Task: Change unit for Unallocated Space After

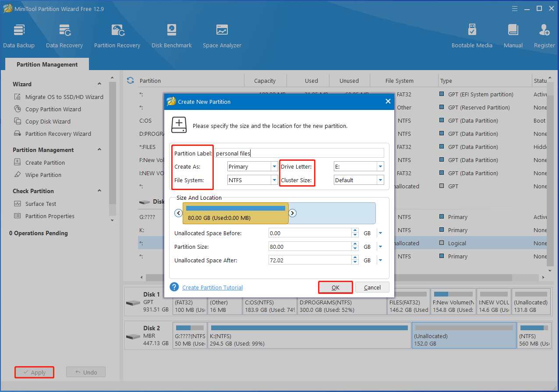Action: [380, 260]
